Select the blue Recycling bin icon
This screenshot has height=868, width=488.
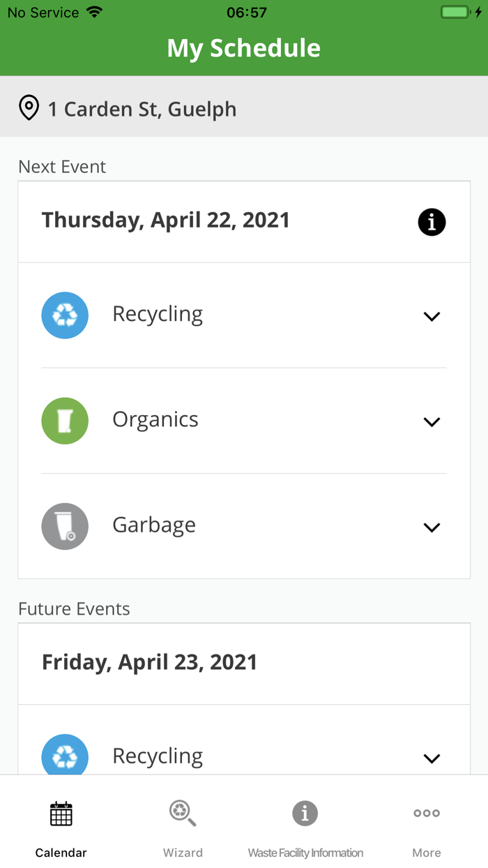click(65, 315)
